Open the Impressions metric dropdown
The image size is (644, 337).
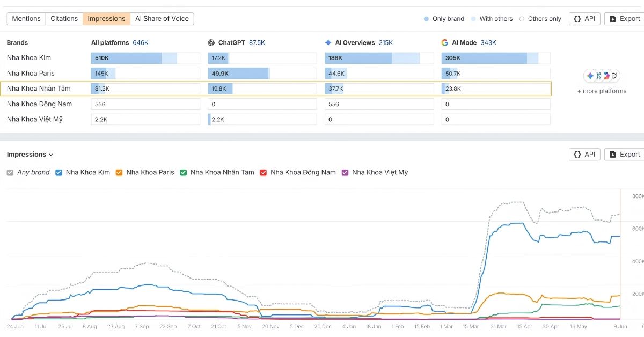click(30, 155)
